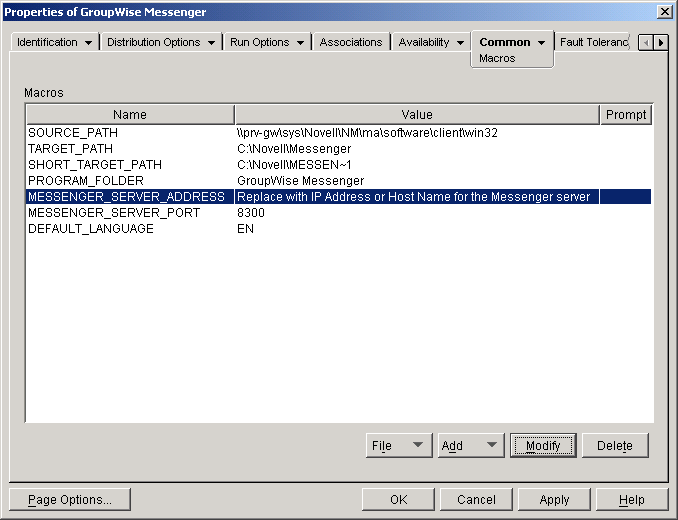678x520 pixels.
Task: Open Page Options dialog
Action: pyautogui.click(x=70, y=500)
